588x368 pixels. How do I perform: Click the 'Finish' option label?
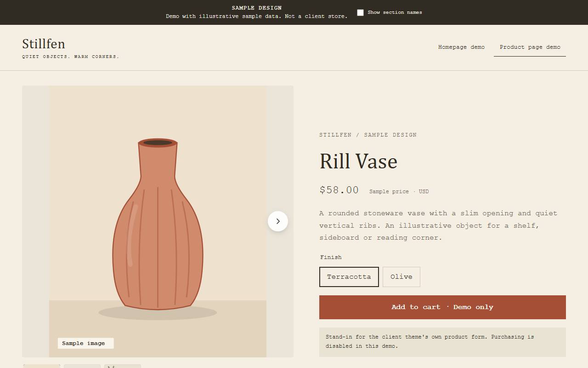331,257
